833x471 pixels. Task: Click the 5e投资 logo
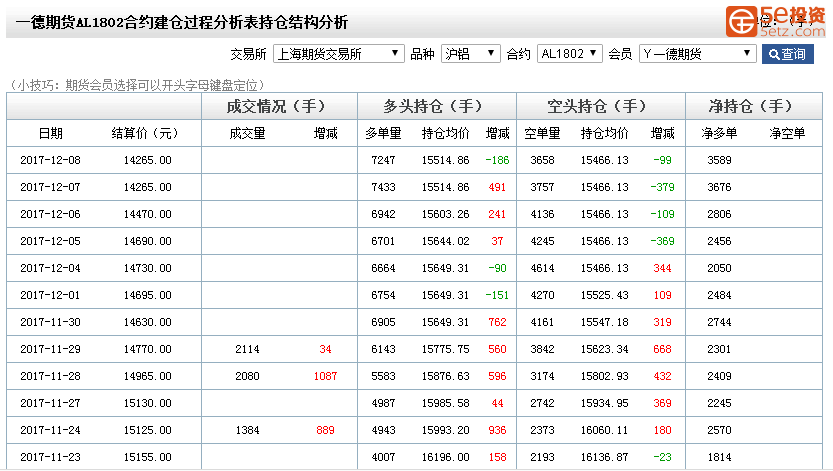[775, 21]
